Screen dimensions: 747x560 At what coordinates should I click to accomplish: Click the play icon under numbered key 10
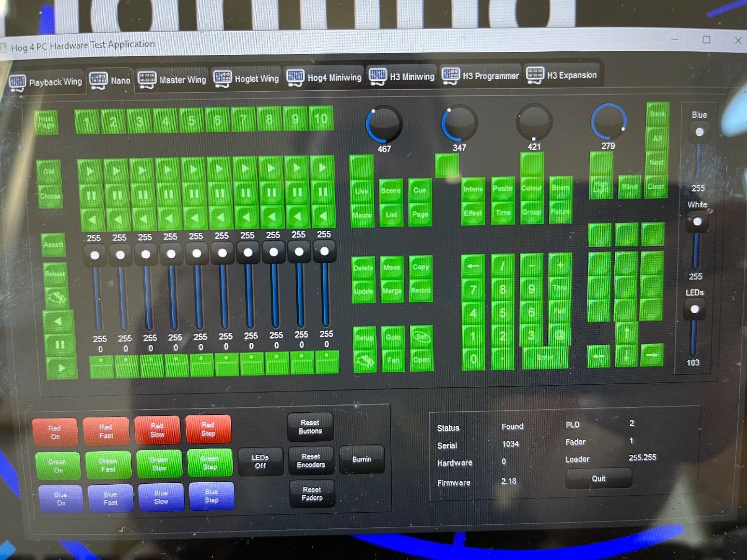pyautogui.click(x=323, y=167)
